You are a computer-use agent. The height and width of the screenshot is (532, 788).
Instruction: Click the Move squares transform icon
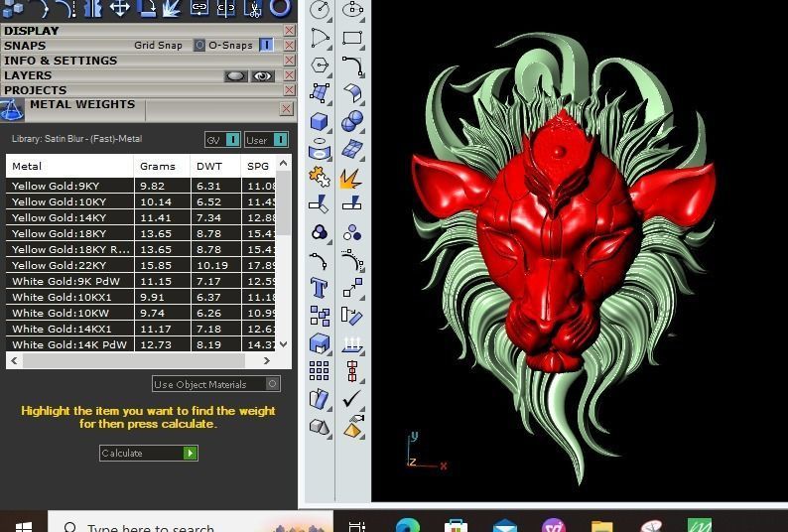click(x=320, y=317)
